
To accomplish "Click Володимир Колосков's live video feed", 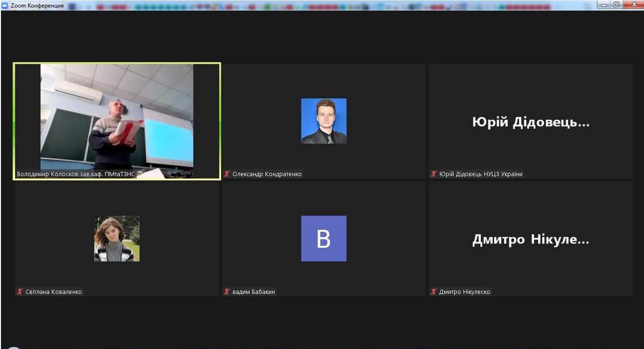I will tap(117, 117).
